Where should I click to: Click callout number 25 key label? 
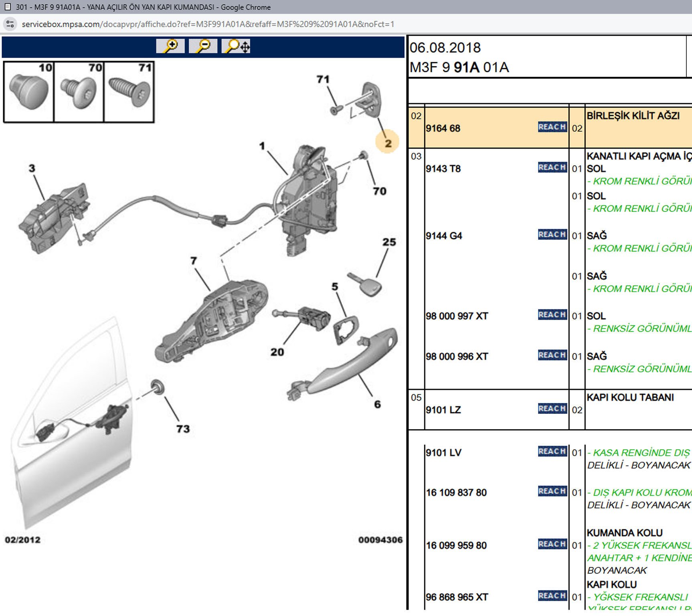tap(389, 242)
